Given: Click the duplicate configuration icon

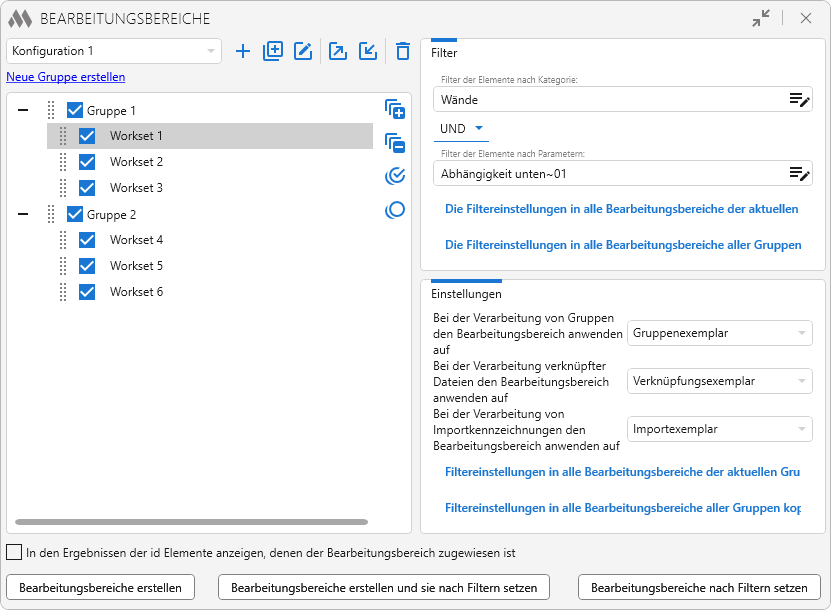Looking at the screenshot, I should click(273, 51).
